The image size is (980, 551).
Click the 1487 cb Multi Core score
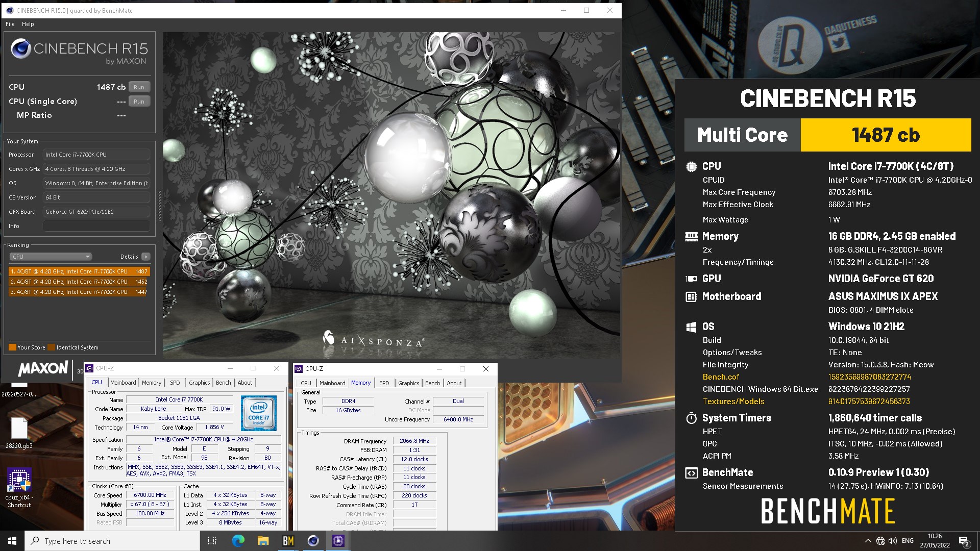(886, 135)
